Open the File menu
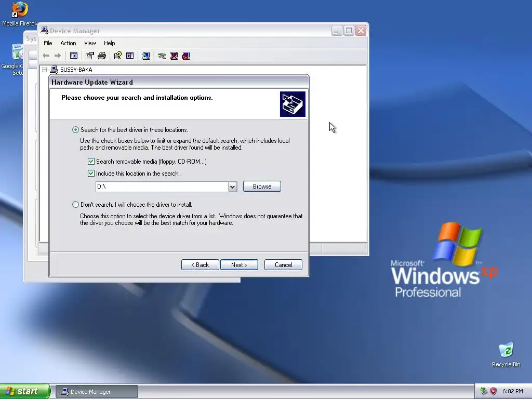The height and width of the screenshot is (399, 532). (x=48, y=43)
